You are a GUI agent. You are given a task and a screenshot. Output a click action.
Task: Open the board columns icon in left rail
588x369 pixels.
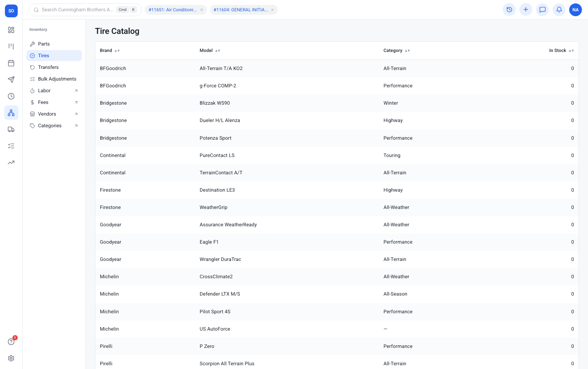11,46
